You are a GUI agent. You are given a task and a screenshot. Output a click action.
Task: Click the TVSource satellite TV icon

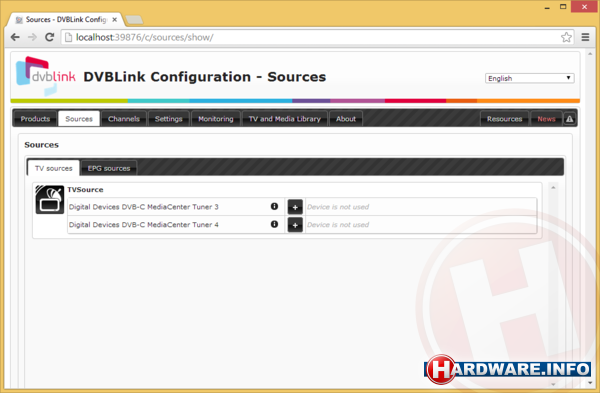tap(50, 199)
